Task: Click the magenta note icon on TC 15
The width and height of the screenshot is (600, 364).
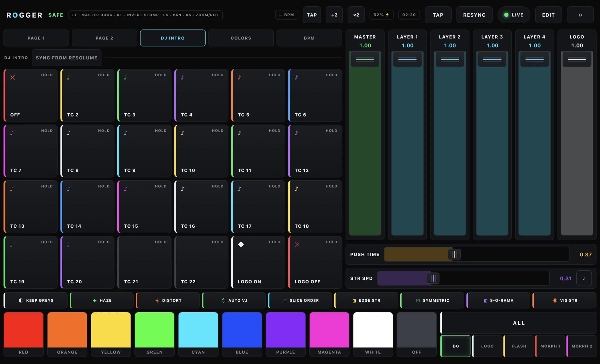Action: click(126, 189)
